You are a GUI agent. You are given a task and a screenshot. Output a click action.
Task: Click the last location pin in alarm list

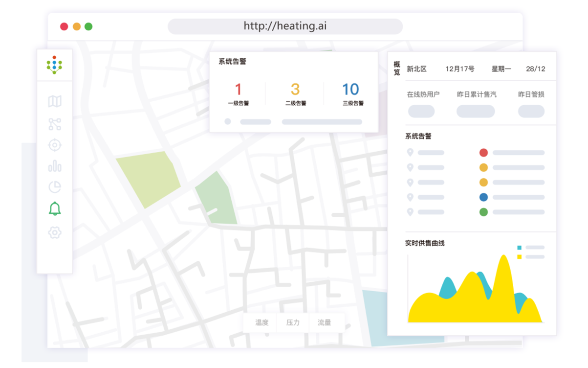410,212
